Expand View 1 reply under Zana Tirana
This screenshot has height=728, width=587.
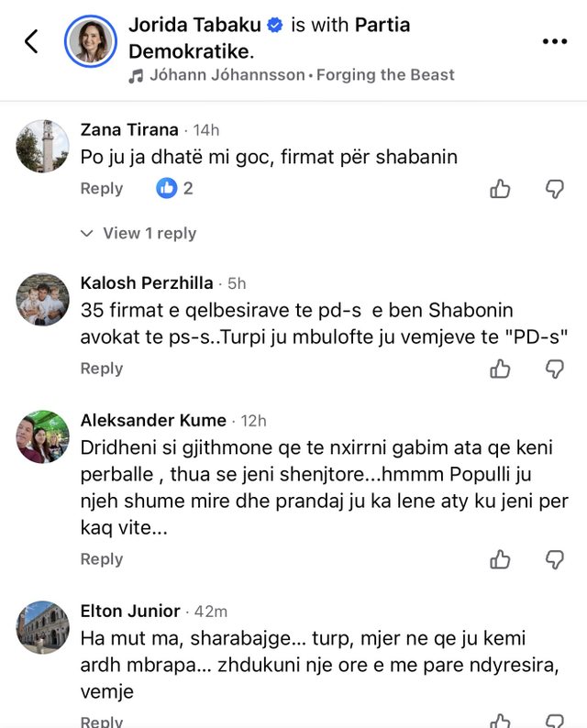139,233
